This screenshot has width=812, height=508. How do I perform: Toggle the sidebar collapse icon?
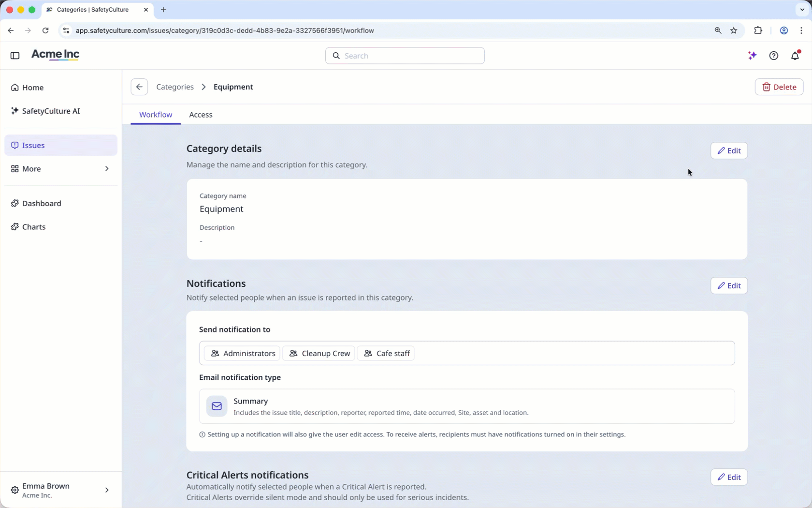pyautogui.click(x=15, y=56)
